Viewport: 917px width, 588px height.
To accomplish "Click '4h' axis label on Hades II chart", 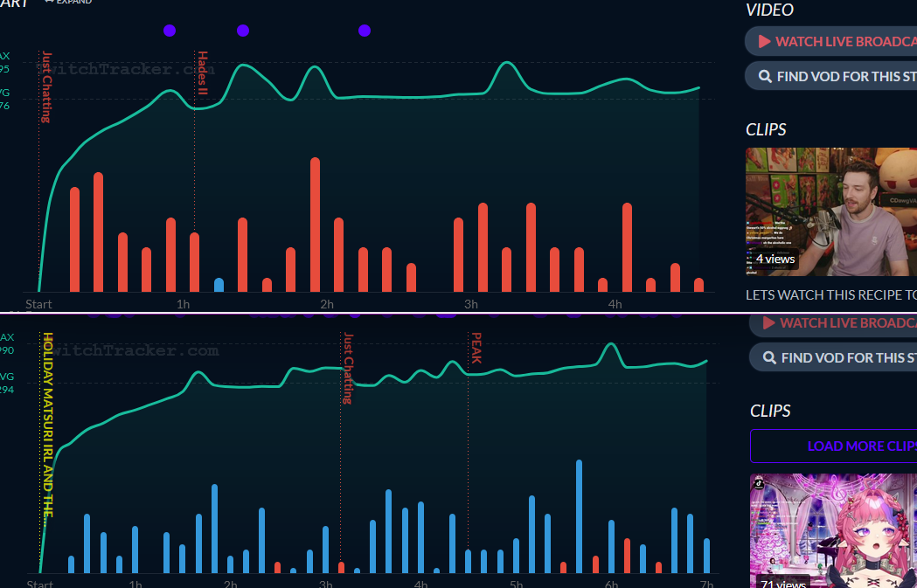I will 615,304.
